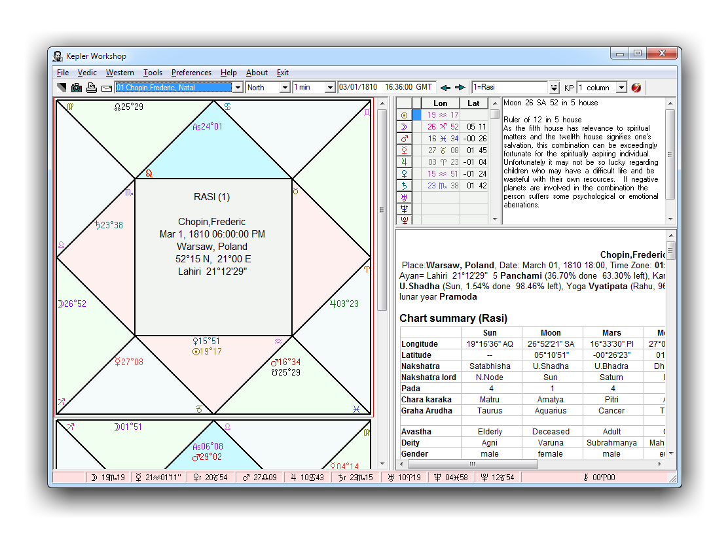Click planet table scrollbar down arrow
The width and height of the screenshot is (728, 560).
pos(495,219)
